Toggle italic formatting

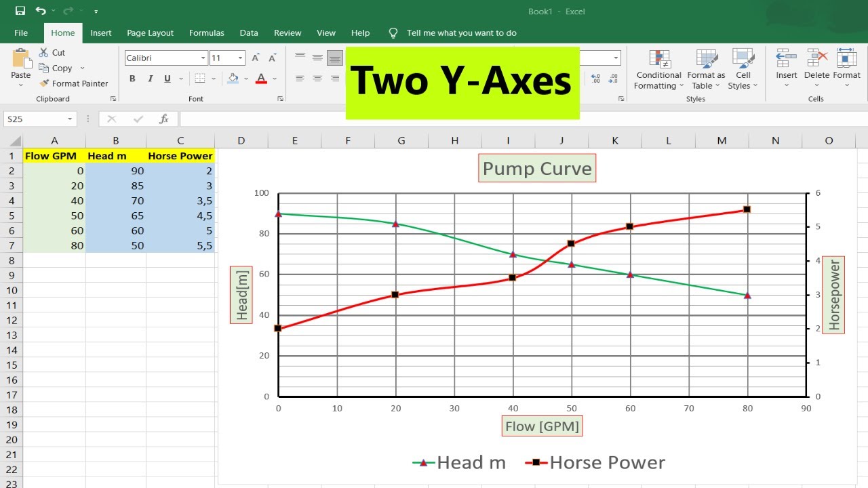coord(150,79)
